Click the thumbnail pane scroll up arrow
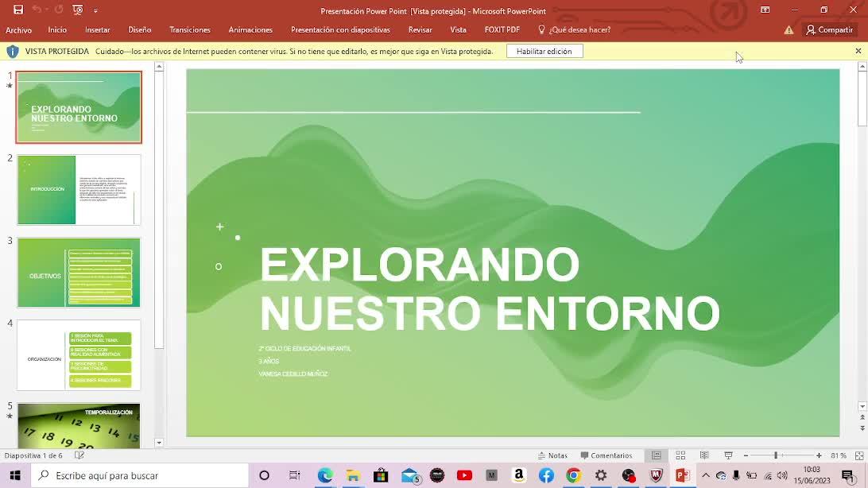Image resolution: width=868 pixels, height=488 pixels. [x=159, y=67]
